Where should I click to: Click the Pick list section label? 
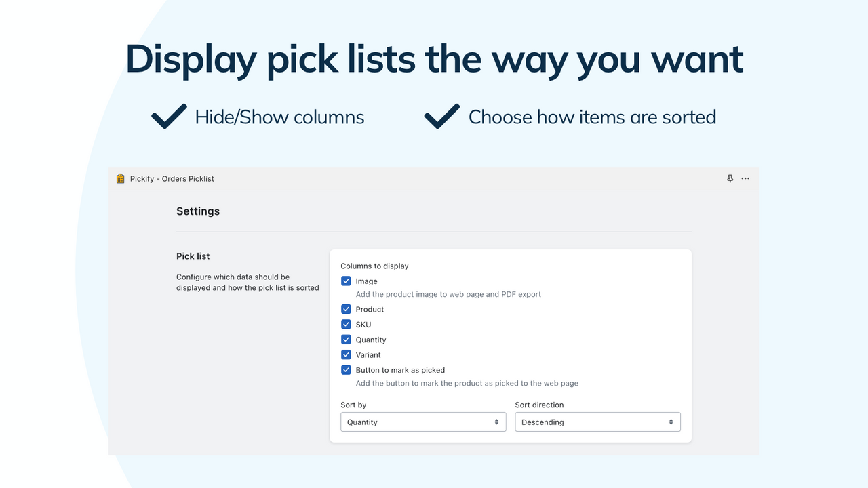point(193,256)
